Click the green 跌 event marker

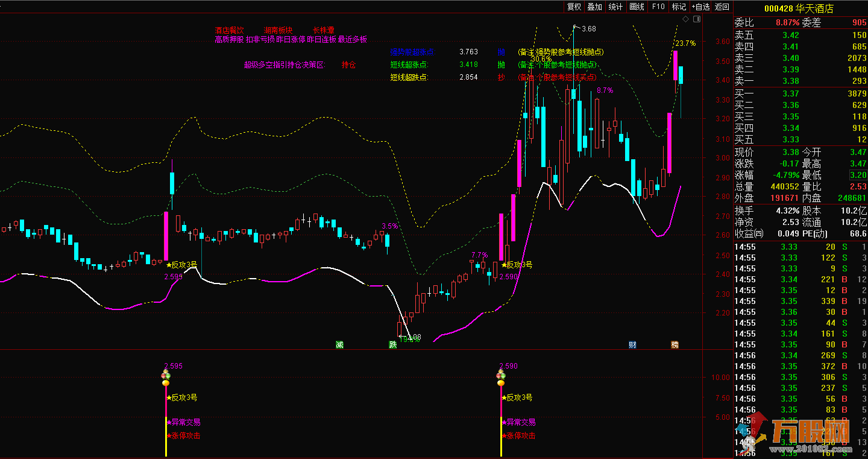393,345
